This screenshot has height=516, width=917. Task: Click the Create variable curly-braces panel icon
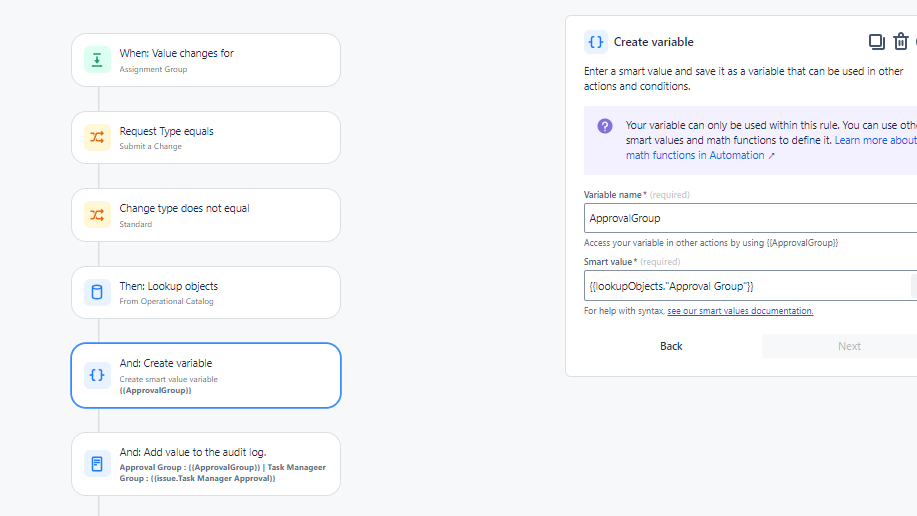coord(596,42)
